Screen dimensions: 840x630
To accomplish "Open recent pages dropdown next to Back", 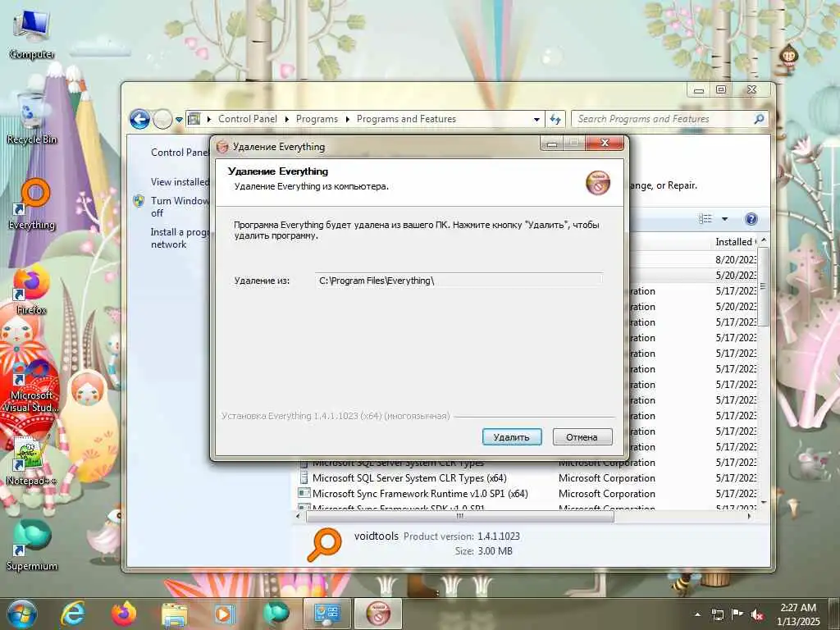I will [x=179, y=120].
